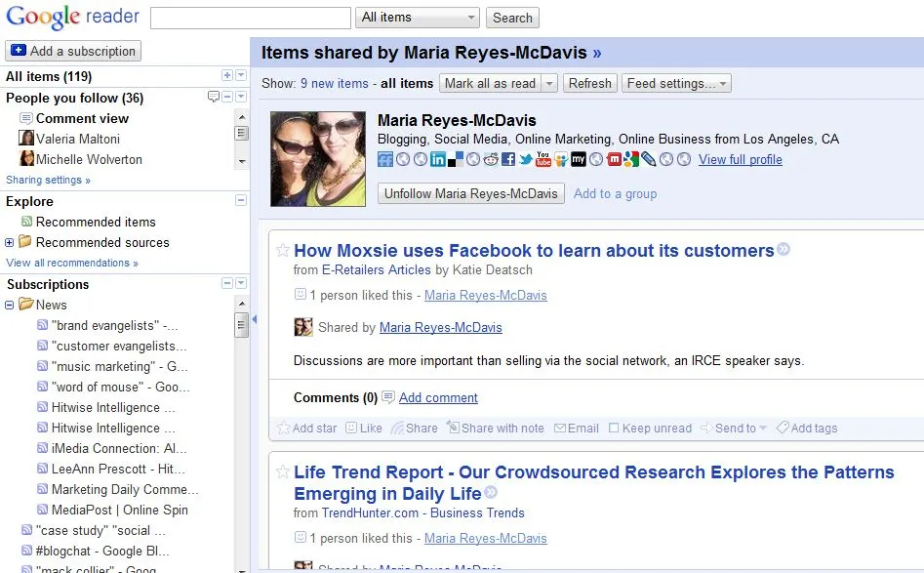Viewport: 924px width, 573px height.
Task: Open the Subscriptions options dropdown arrow
Action: [x=241, y=283]
